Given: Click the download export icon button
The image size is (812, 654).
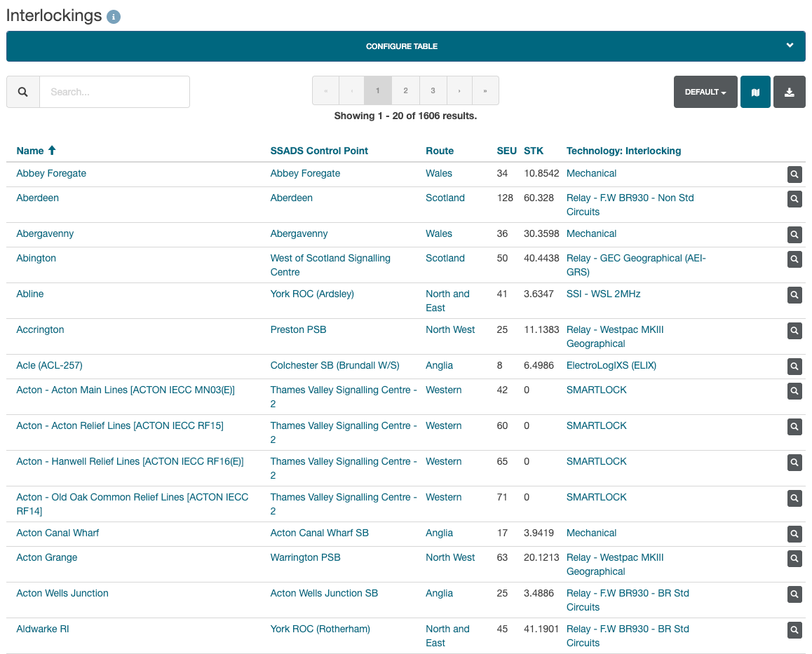Looking at the screenshot, I should pyautogui.click(x=789, y=92).
